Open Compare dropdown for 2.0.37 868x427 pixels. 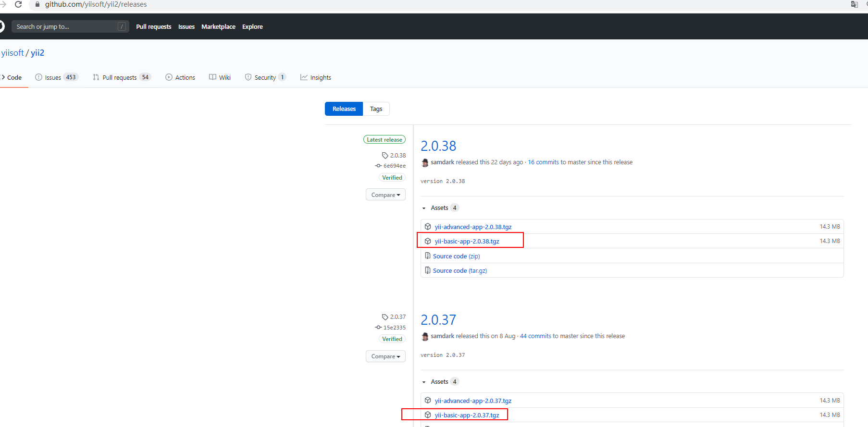pyautogui.click(x=385, y=356)
